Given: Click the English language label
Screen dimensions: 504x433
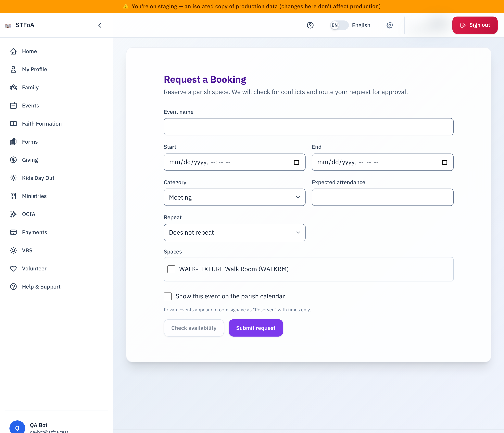Looking at the screenshot, I should coord(361,25).
